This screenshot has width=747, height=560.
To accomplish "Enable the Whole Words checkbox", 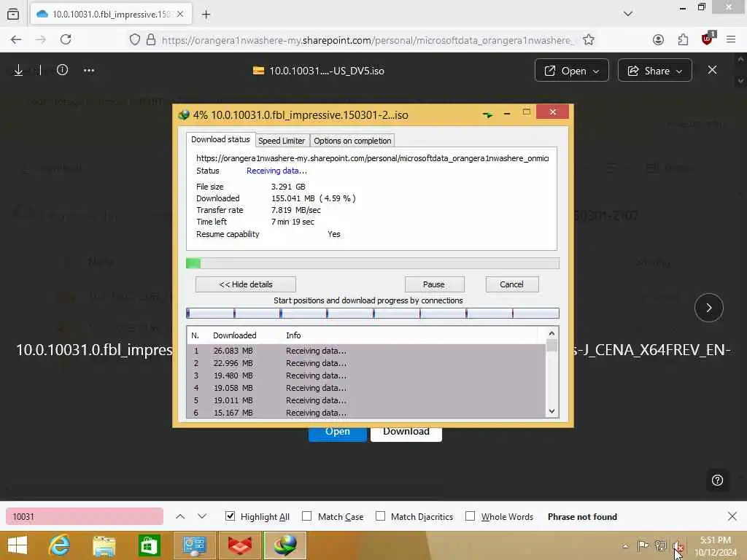I will (471, 516).
